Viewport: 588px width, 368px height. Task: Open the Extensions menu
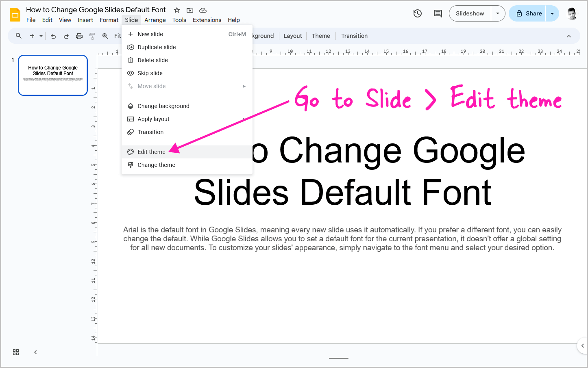pyautogui.click(x=207, y=20)
